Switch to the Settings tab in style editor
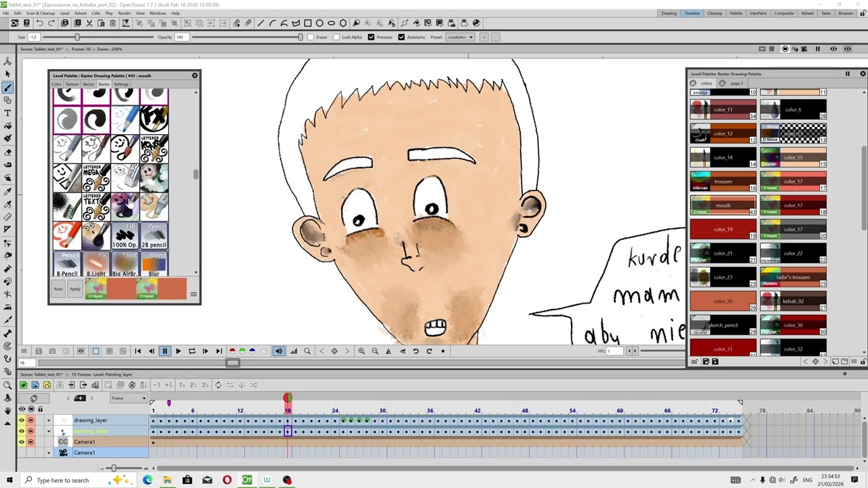 pos(121,84)
